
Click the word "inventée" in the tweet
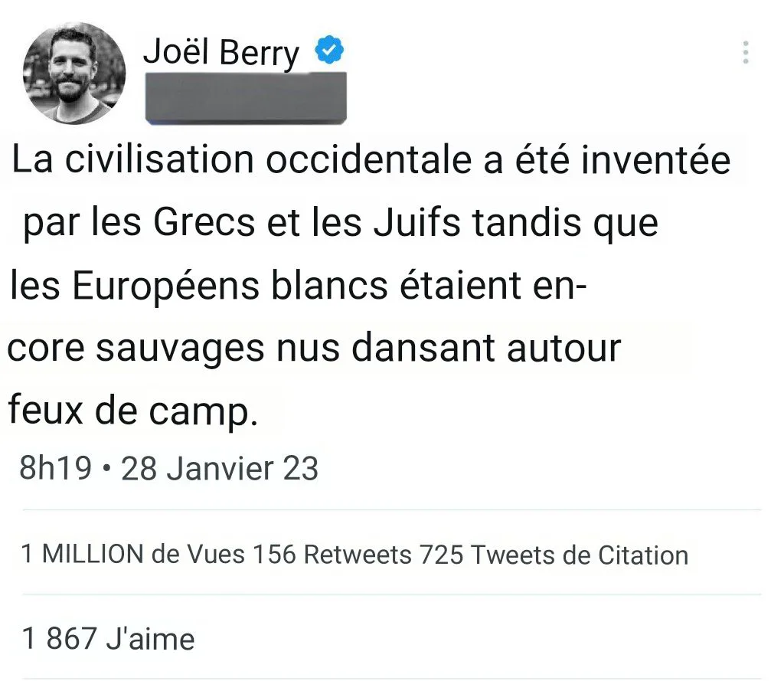coord(655,159)
